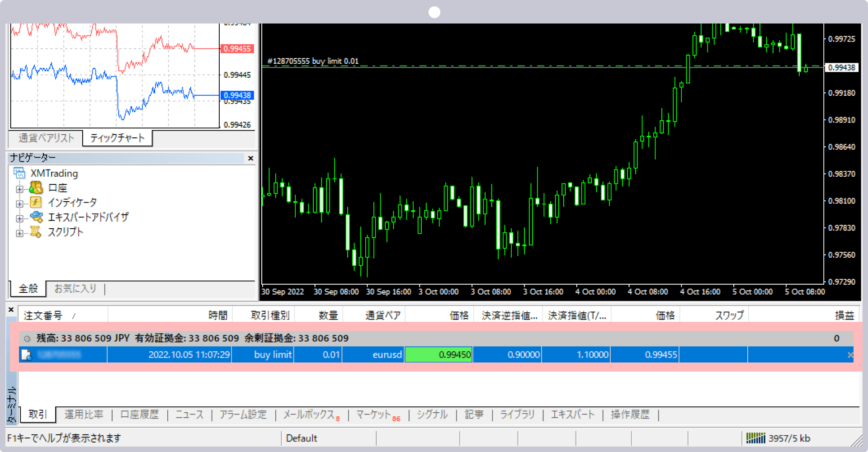Open the 記事 terminal tab

pyautogui.click(x=474, y=414)
